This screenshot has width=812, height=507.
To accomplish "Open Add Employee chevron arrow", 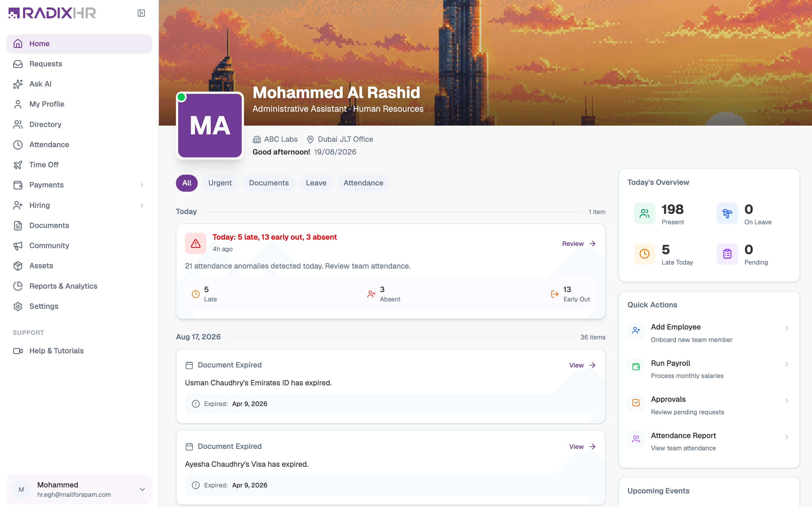I will 786,328.
